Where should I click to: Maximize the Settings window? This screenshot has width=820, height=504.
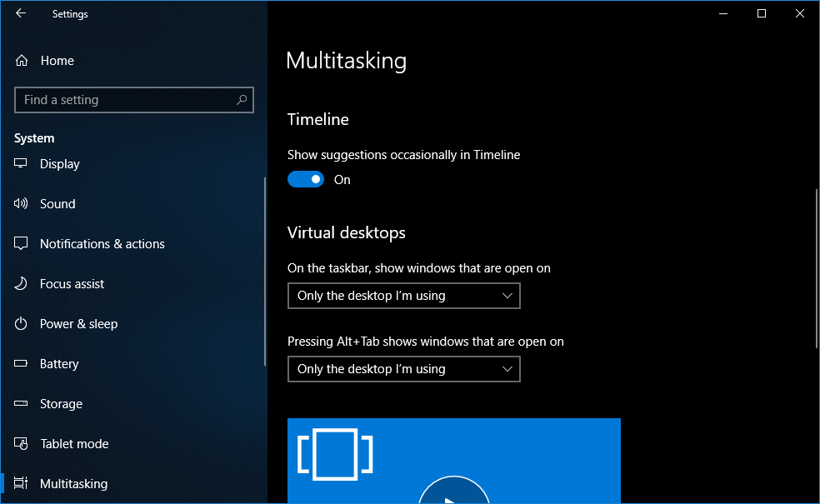[x=761, y=13]
